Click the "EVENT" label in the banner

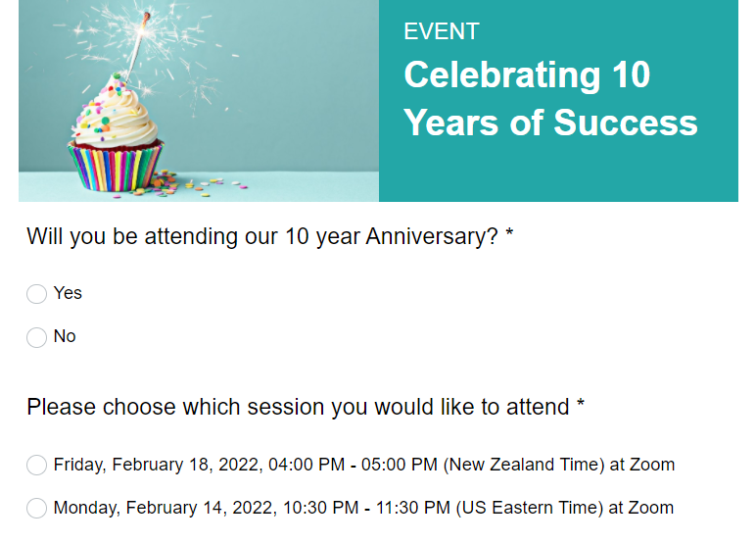[x=441, y=32]
